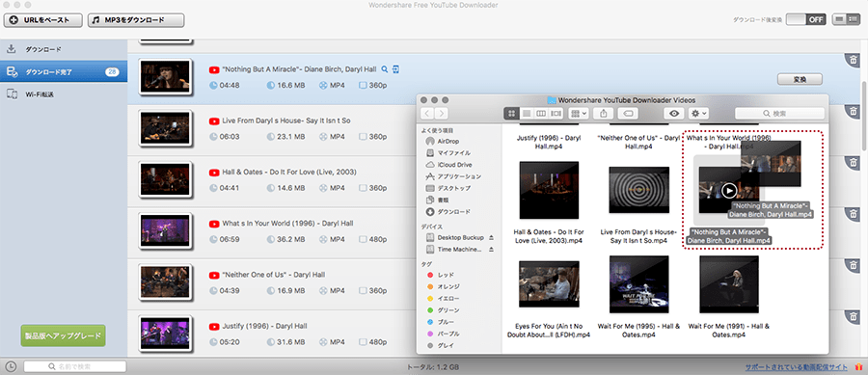
Task: Click the 変換 convert button
Action: [x=800, y=79]
